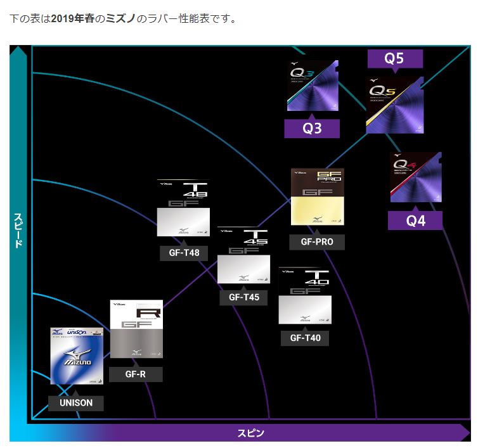
Task: Select the GF-T48 name label
Action: pyautogui.click(x=184, y=253)
